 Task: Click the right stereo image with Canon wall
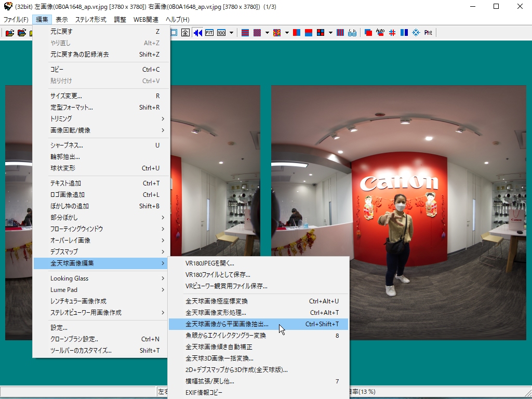398,212
